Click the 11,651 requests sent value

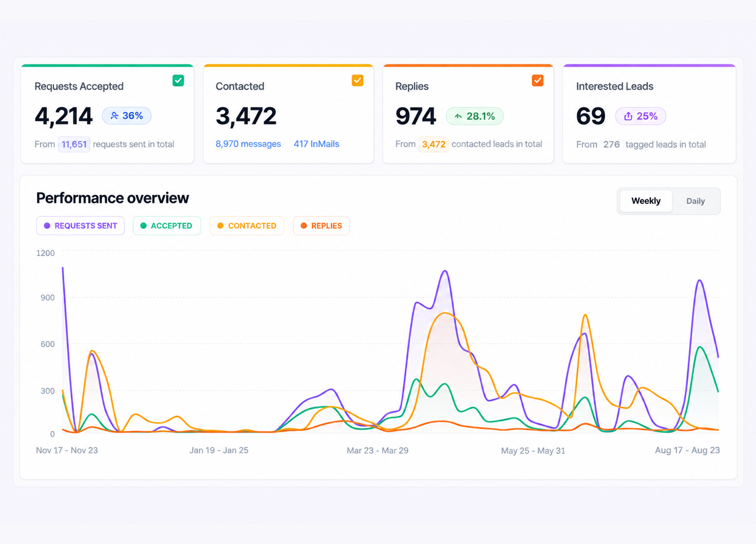pos(74,144)
